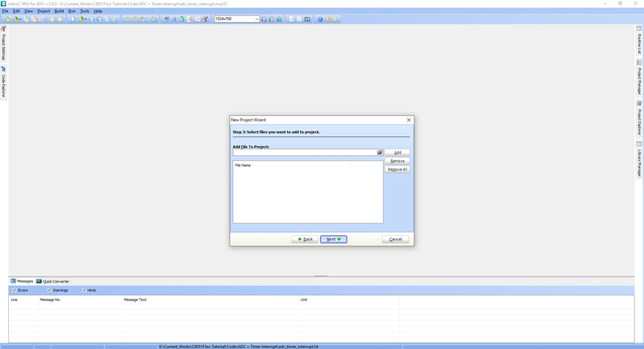Open the File menu
Viewport: 644px width, 349px height.
(5, 11)
